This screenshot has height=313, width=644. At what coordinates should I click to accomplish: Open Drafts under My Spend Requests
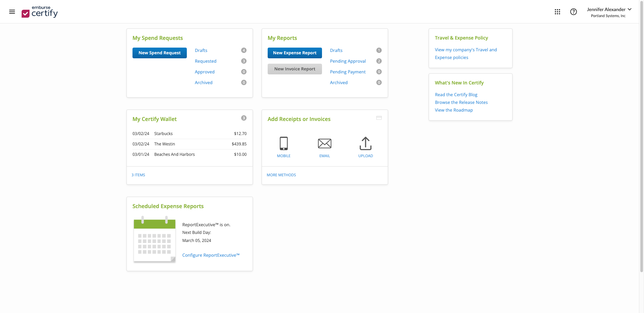tap(201, 50)
